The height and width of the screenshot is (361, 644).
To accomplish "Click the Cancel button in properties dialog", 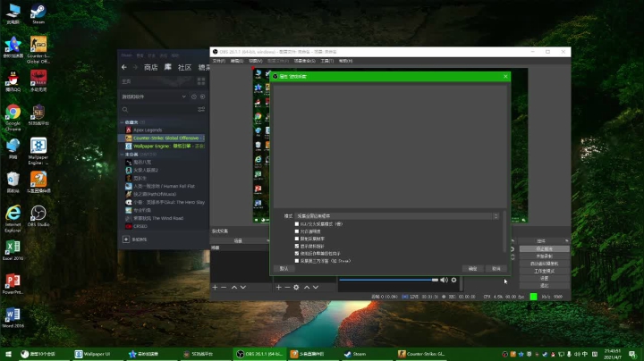I will coord(496,268).
